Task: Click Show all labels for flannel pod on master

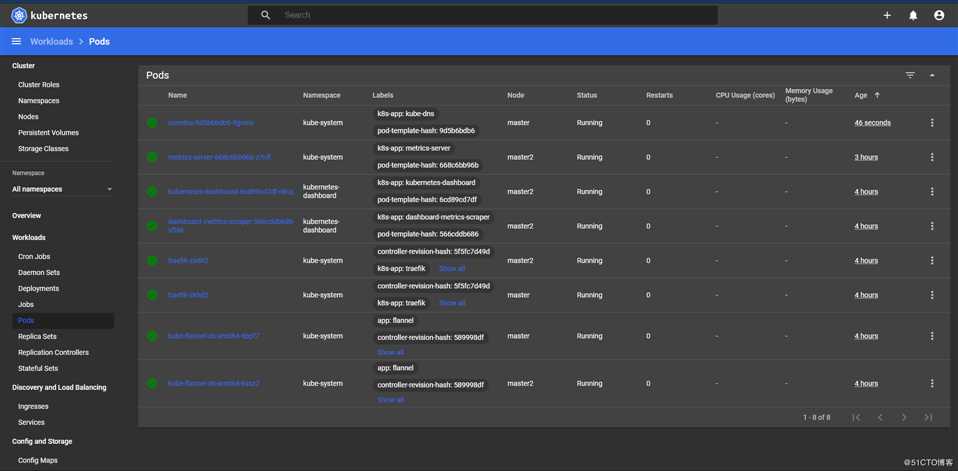Action: [390, 352]
